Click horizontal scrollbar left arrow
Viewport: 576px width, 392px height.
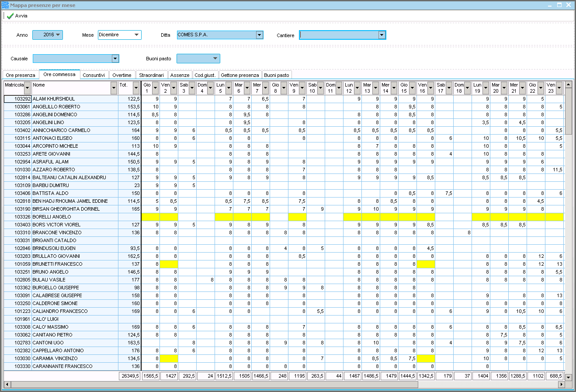pyautogui.click(x=7, y=385)
